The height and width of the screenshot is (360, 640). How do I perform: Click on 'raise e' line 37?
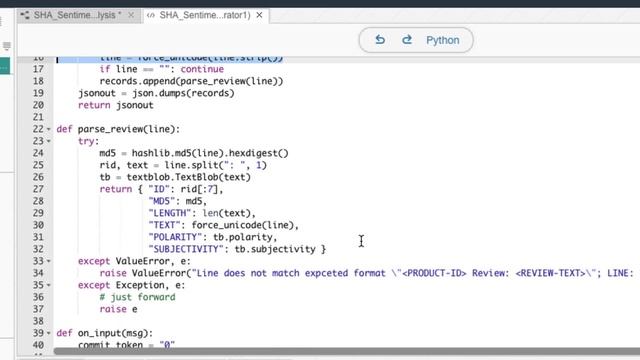pyautogui.click(x=118, y=309)
